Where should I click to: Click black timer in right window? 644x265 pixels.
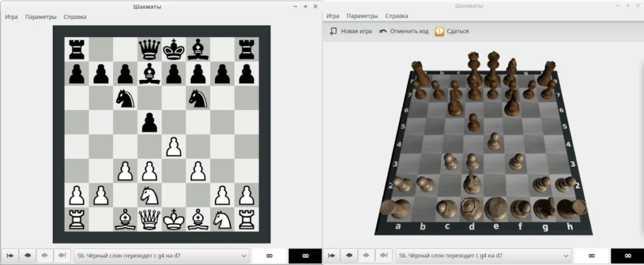(627, 256)
